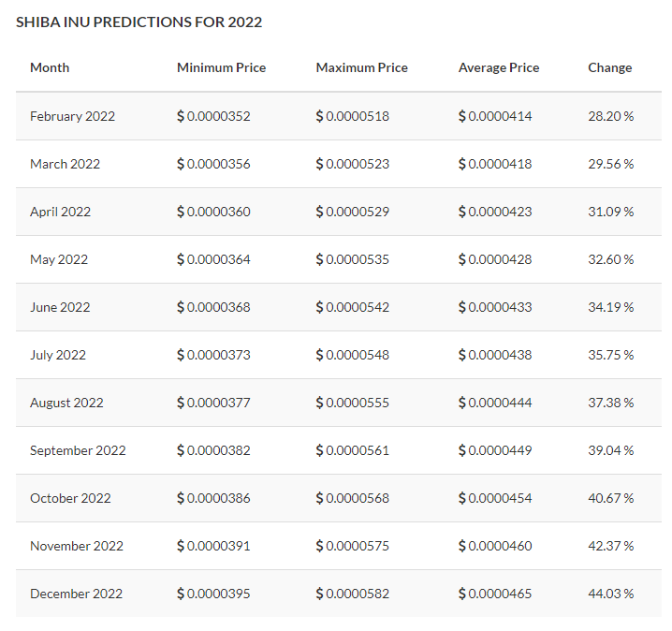Click the 28.20 % change value
Viewport: 672px width, 631px height.
click(x=611, y=116)
